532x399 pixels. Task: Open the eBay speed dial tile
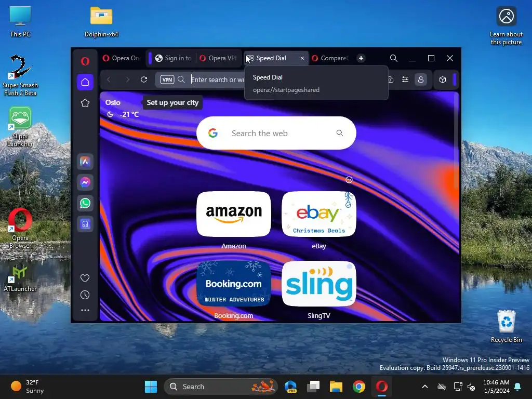(x=319, y=214)
